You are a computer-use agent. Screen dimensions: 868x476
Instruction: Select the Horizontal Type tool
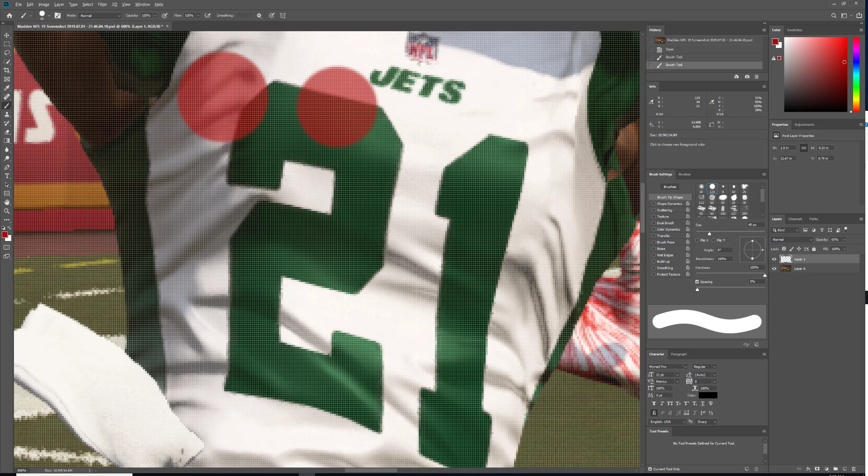coord(7,176)
